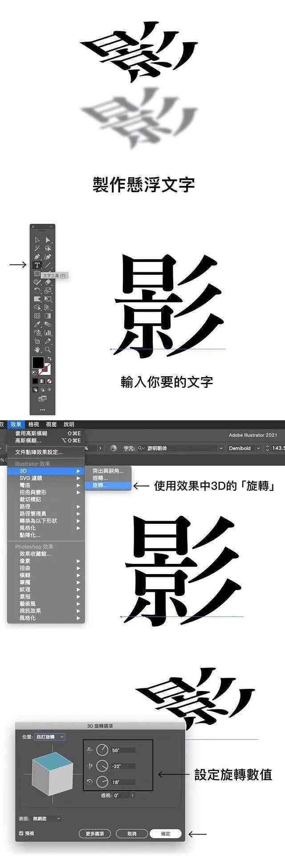Open the 檢視 menu

(33, 424)
